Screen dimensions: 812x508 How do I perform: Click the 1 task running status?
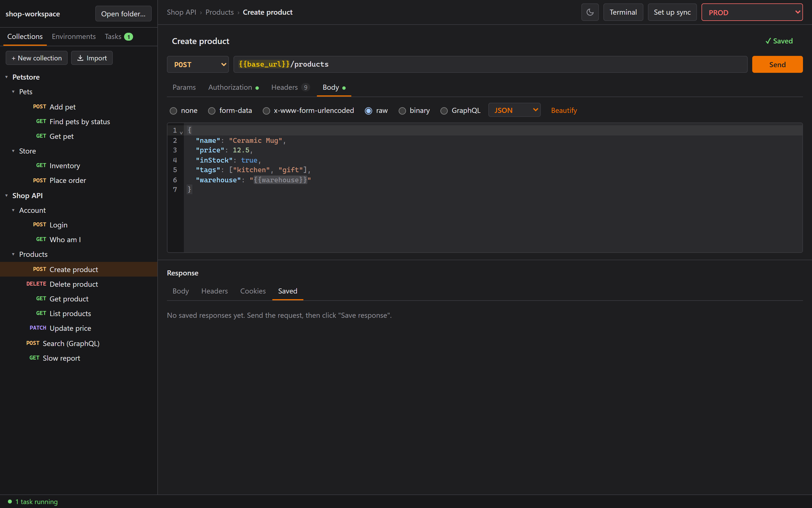(x=32, y=501)
